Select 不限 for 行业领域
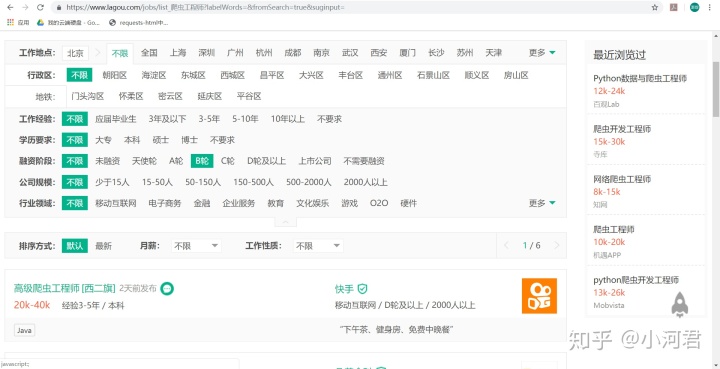Screen dimensions: 720x369 click(75, 203)
